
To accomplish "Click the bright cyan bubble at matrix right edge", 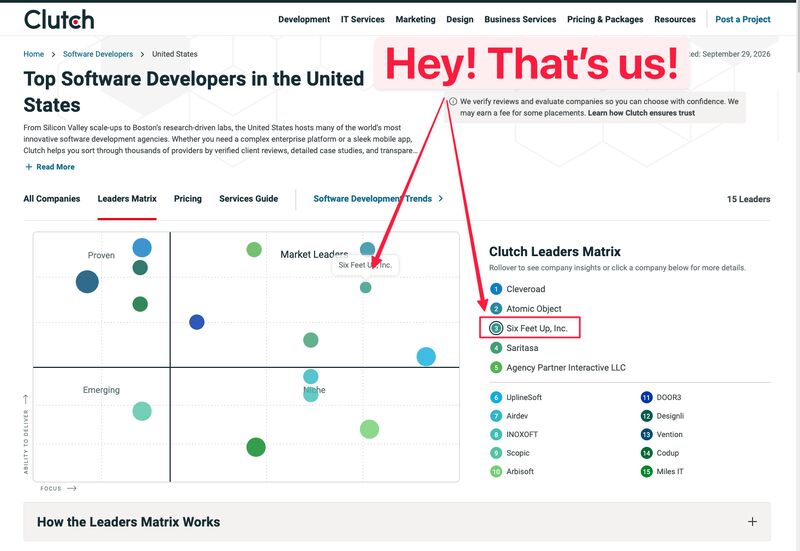I will (x=426, y=357).
